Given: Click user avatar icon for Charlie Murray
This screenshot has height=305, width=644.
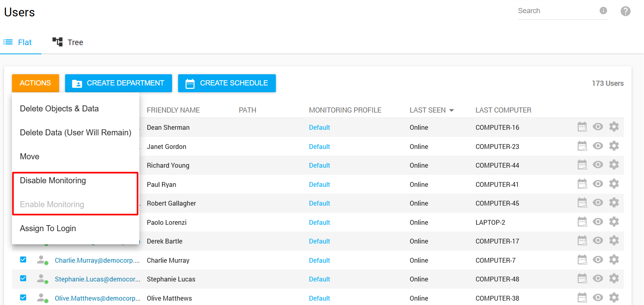Looking at the screenshot, I should click(42, 260).
